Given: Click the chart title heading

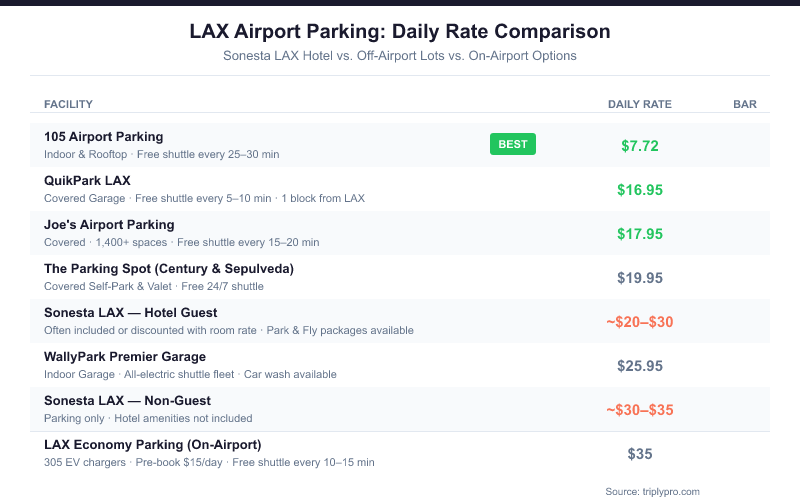Looking at the screenshot, I should click(x=400, y=32).
